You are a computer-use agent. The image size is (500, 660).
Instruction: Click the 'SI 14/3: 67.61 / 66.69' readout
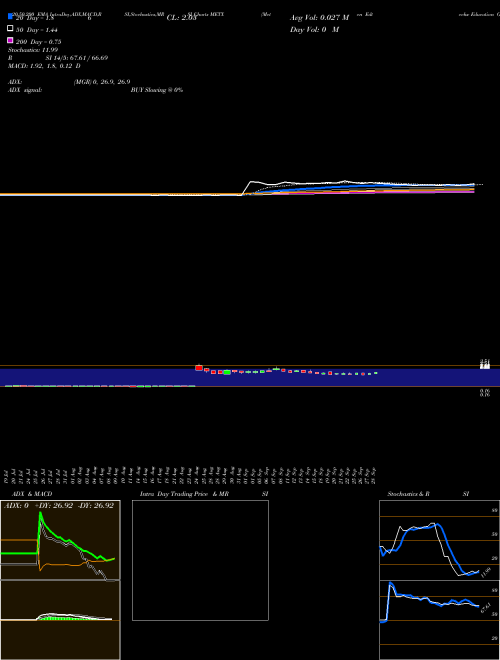coord(77,58)
